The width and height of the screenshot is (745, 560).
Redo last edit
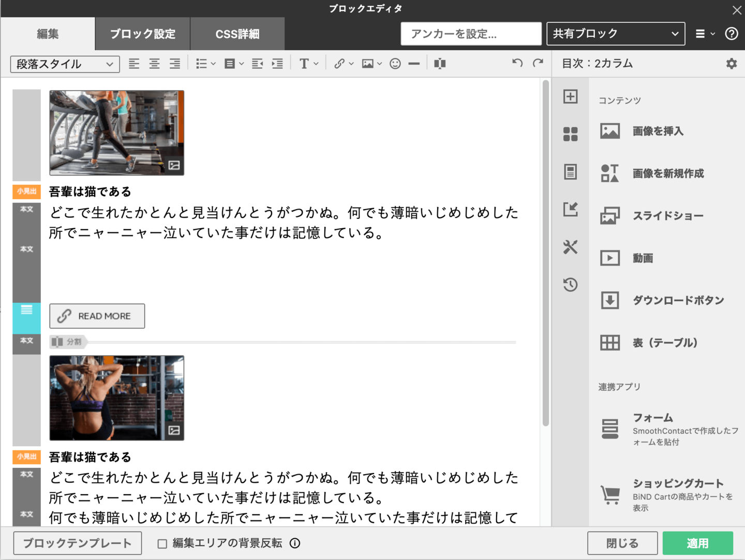tap(538, 63)
